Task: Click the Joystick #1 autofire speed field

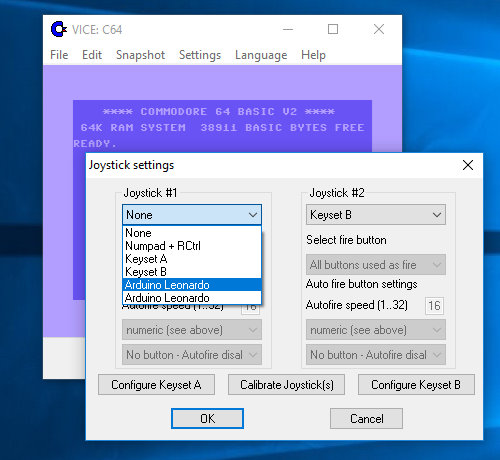Action: coord(250,309)
